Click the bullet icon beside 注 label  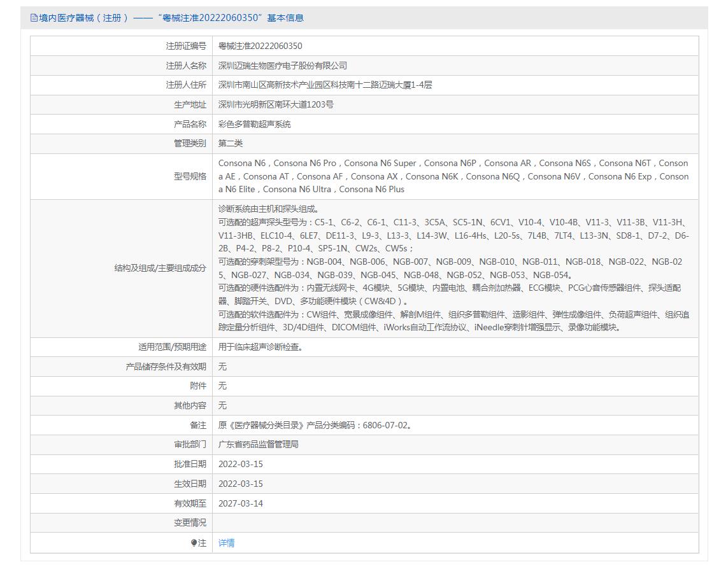pos(194,543)
